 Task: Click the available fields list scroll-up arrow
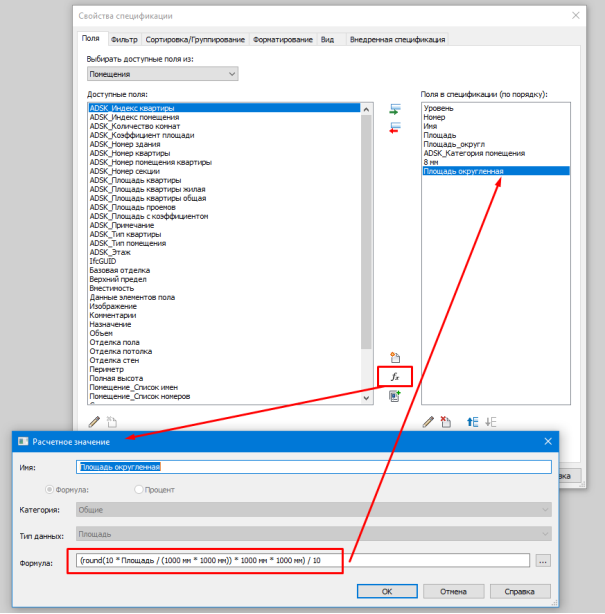click(366, 109)
